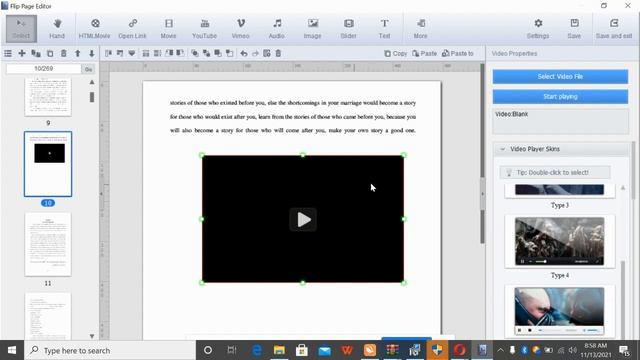Insert an Image element
640x360 pixels.
click(x=313, y=29)
